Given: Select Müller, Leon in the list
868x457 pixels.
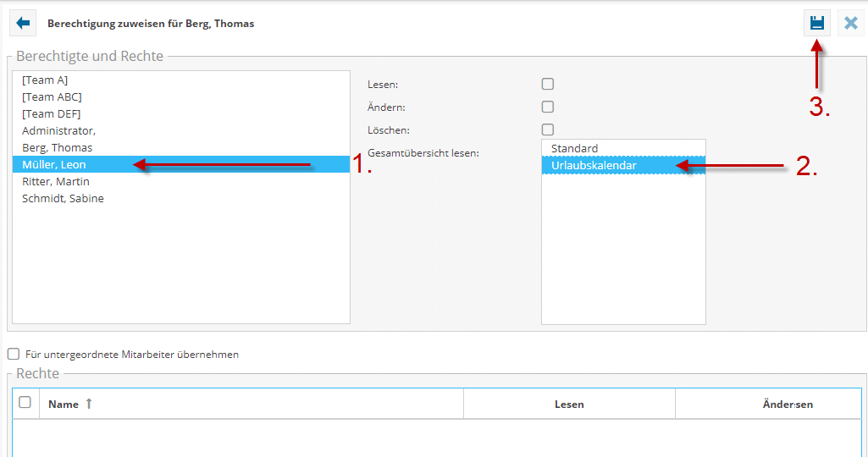Looking at the screenshot, I should (x=54, y=165).
